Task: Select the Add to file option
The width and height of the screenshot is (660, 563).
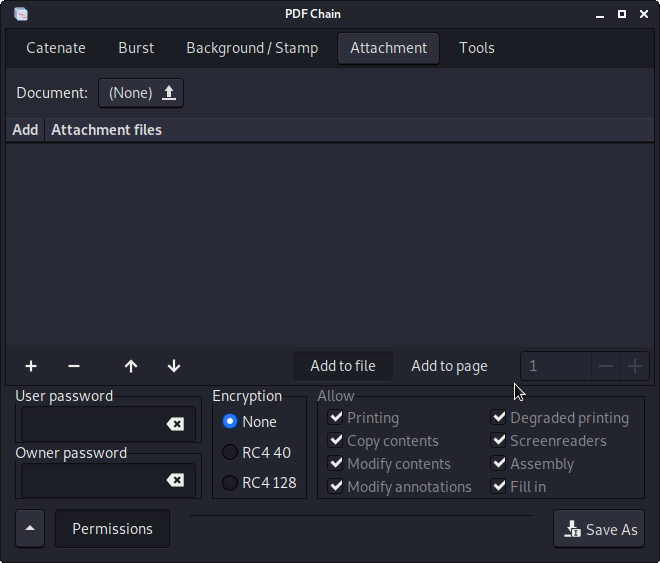Action: (x=343, y=366)
